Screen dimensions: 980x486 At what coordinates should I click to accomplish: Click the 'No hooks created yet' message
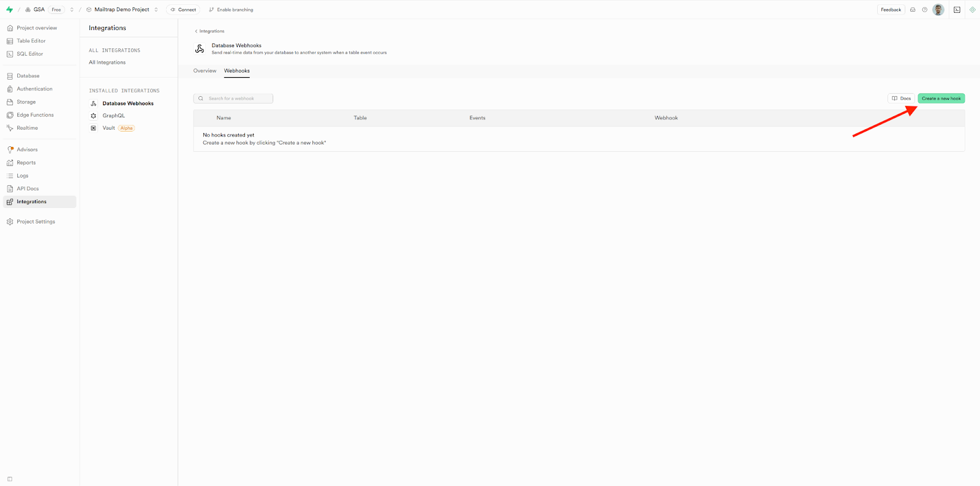(x=228, y=135)
